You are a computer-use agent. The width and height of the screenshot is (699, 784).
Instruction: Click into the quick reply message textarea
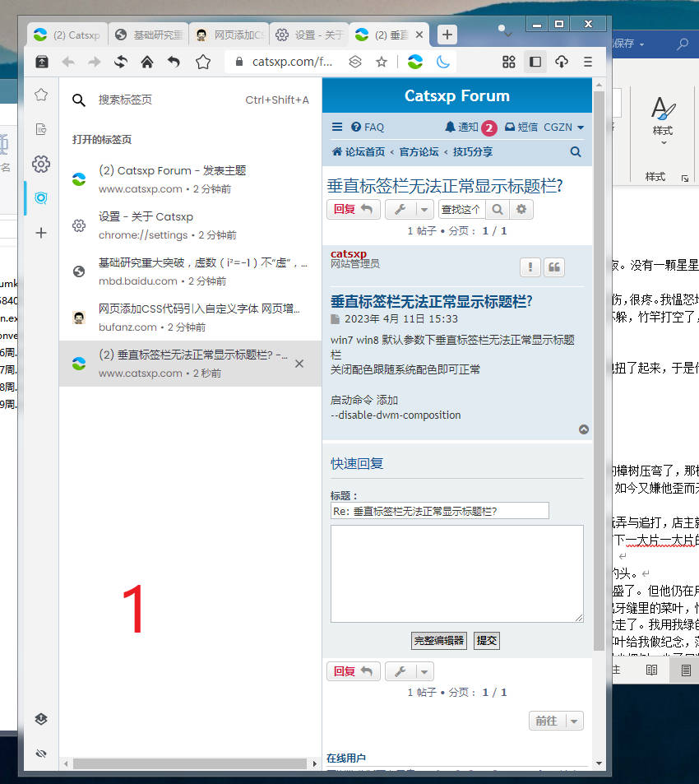pos(456,573)
